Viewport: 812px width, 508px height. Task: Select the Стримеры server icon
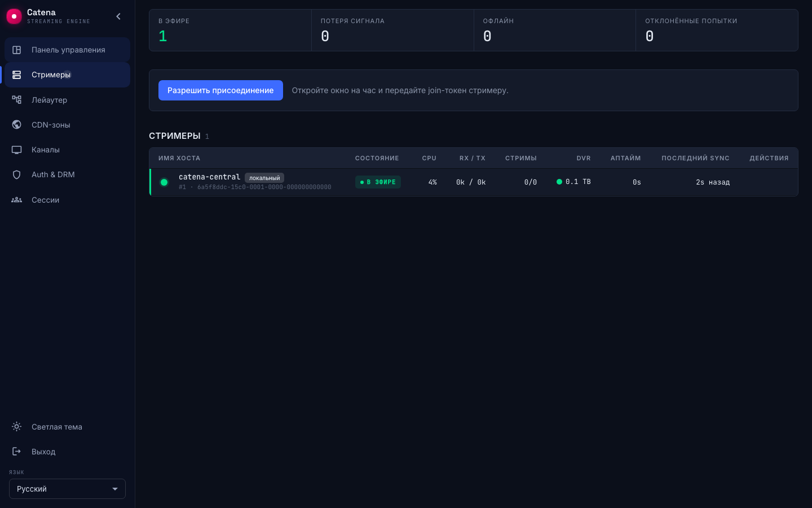tap(17, 75)
